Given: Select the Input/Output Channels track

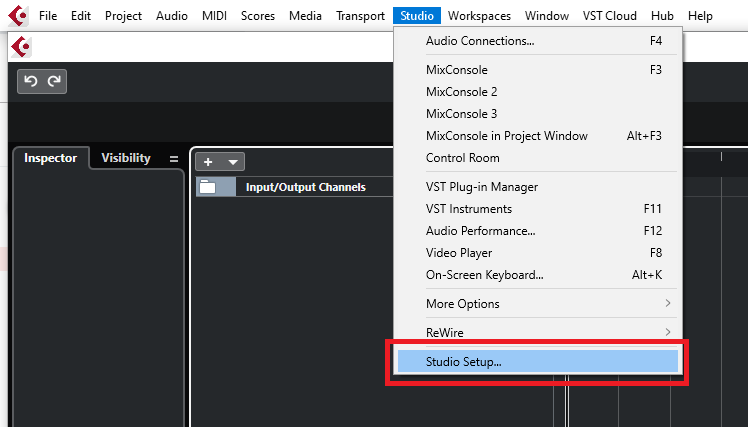Looking at the screenshot, I should [295, 187].
